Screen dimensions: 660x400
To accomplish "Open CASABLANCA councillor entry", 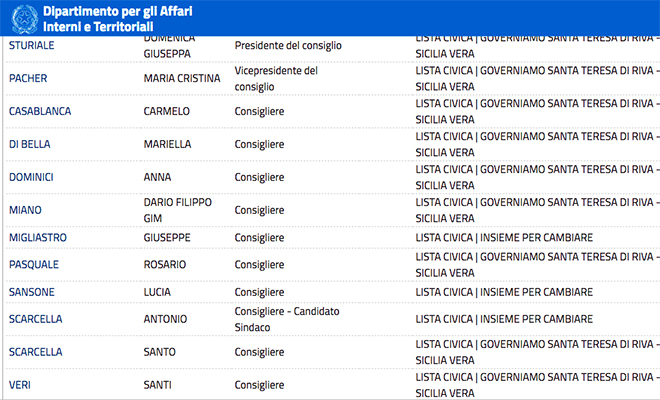I will click(x=40, y=111).
